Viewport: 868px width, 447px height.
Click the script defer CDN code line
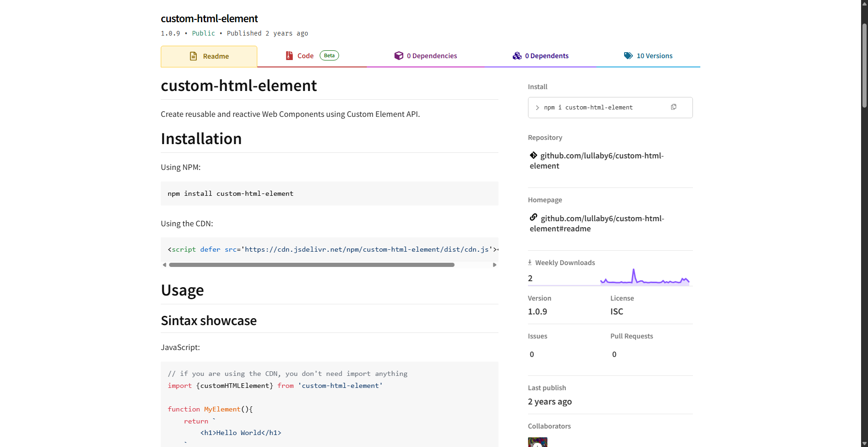pyautogui.click(x=333, y=249)
